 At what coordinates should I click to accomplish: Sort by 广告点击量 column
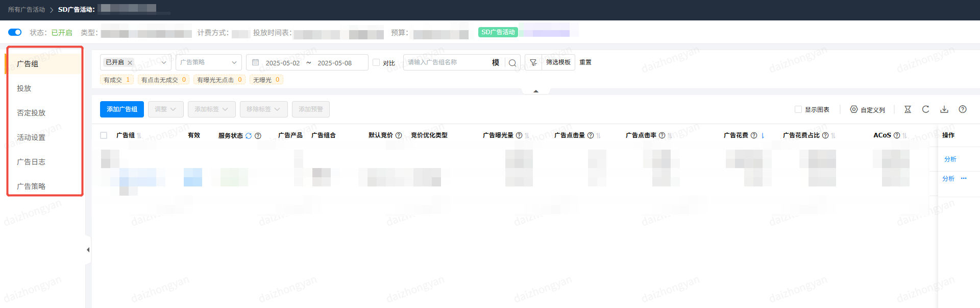pos(599,135)
